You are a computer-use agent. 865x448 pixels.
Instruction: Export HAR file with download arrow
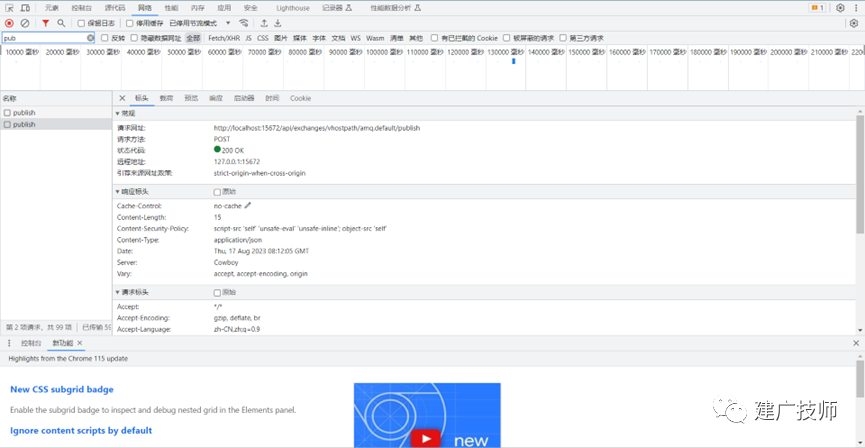(278, 23)
